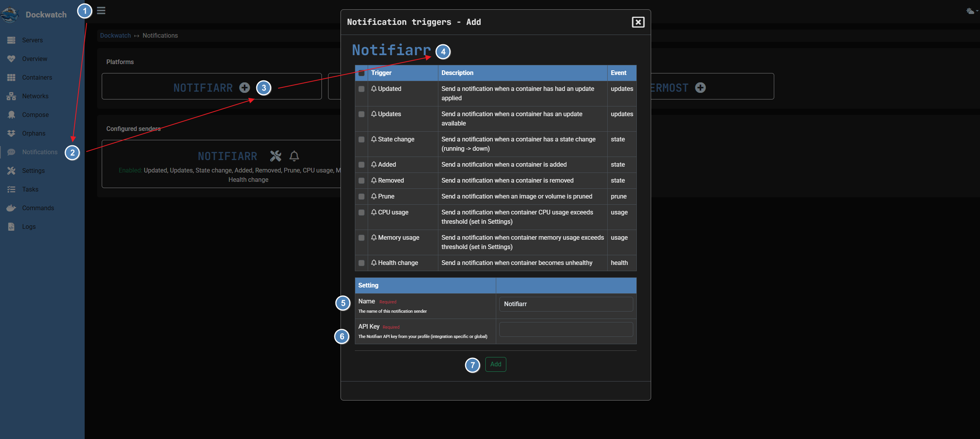Enable the CPU usage trigger checkbox
This screenshot has height=439, width=980.
(x=361, y=212)
